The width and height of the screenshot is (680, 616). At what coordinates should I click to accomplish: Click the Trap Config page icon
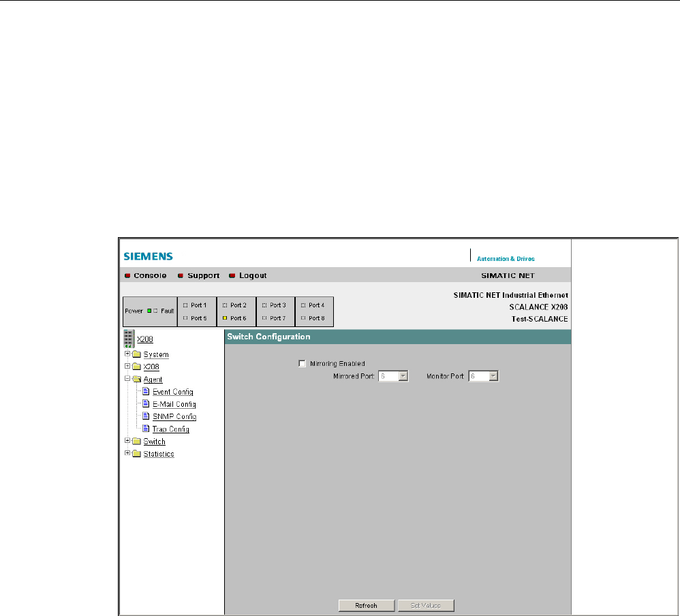(x=146, y=429)
